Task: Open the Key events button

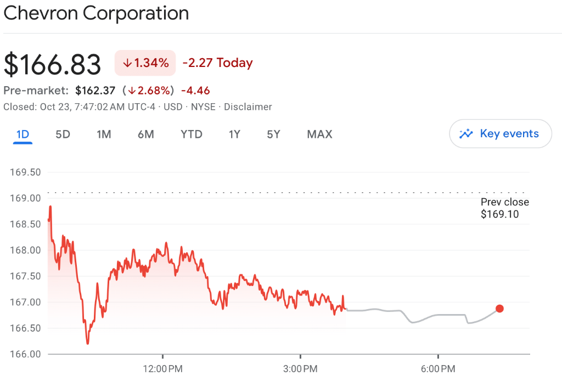Action: 500,134
